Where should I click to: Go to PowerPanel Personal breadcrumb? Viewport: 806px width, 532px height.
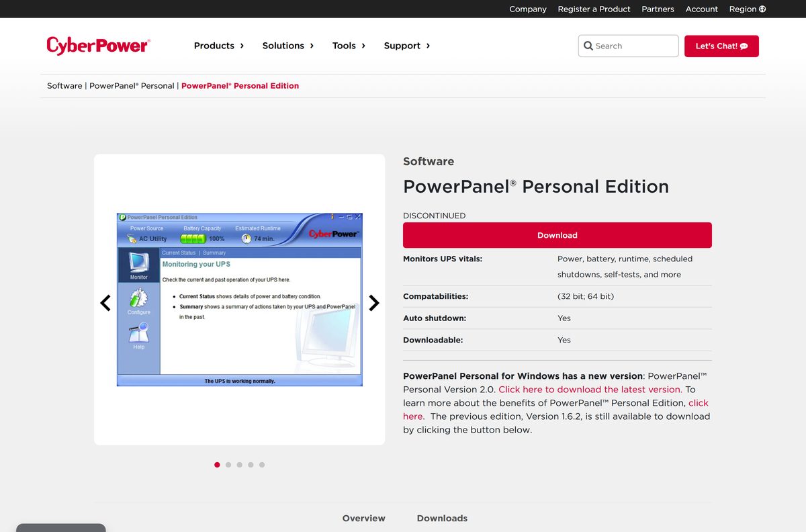(132, 86)
